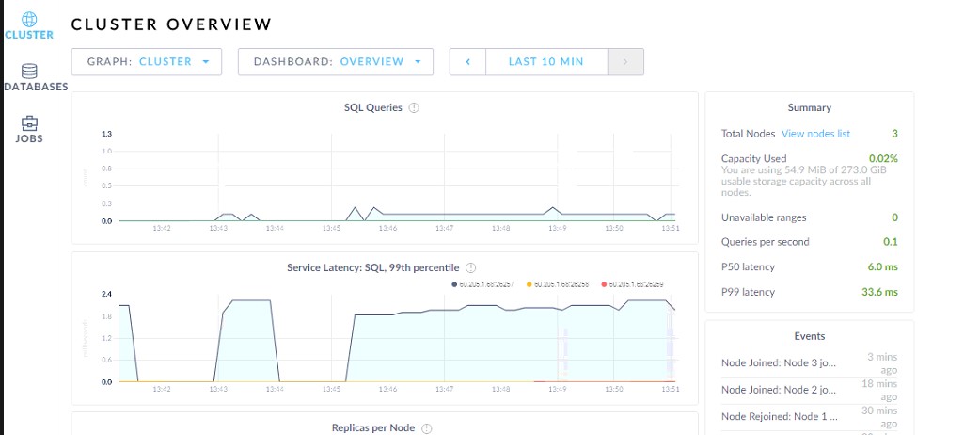Click the P50 latency 6.0 ms value
The height and width of the screenshot is (435, 980).
pos(882,266)
